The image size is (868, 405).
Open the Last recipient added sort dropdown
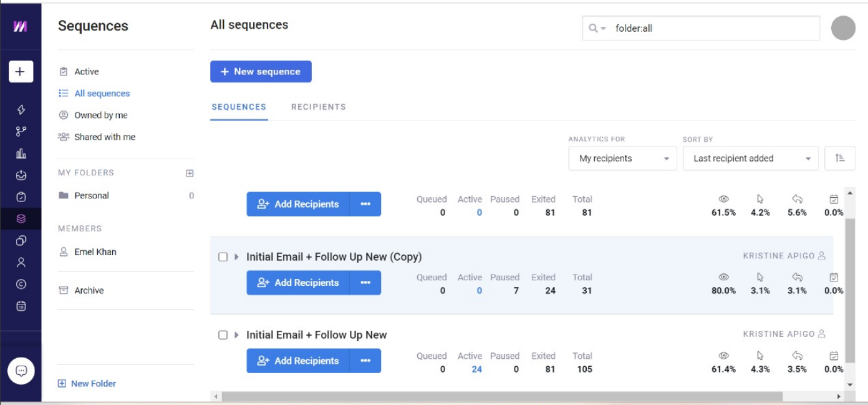(x=751, y=159)
